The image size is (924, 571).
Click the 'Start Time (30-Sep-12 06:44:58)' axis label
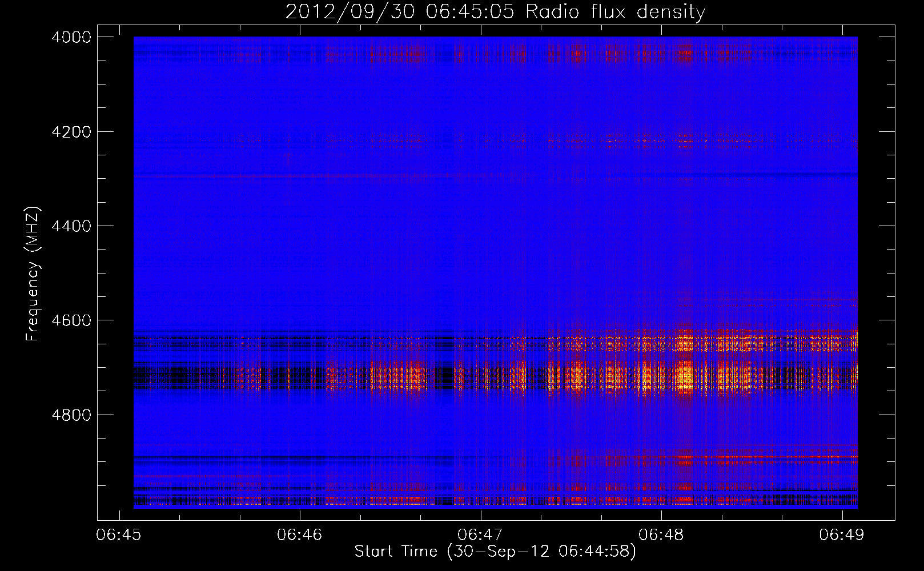pyautogui.click(x=495, y=552)
